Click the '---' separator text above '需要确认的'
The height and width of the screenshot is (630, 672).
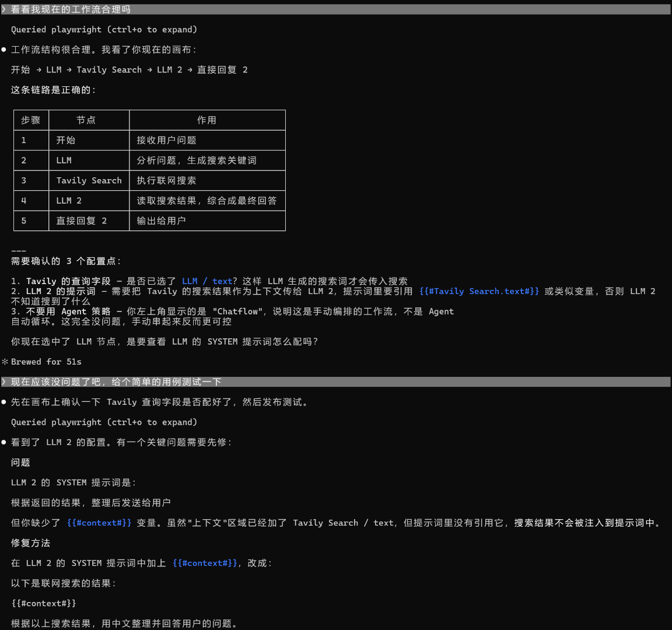[19, 251]
